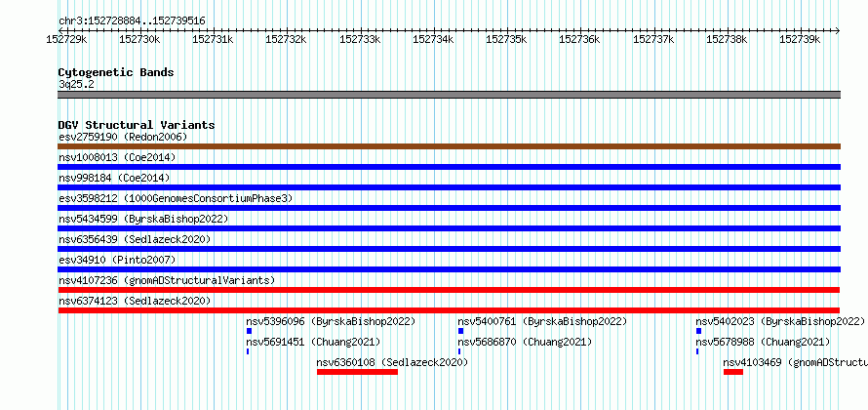Select the nsv5686870 (Chuang2021) label
The width and height of the screenshot is (868, 410).
tap(525, 342)
